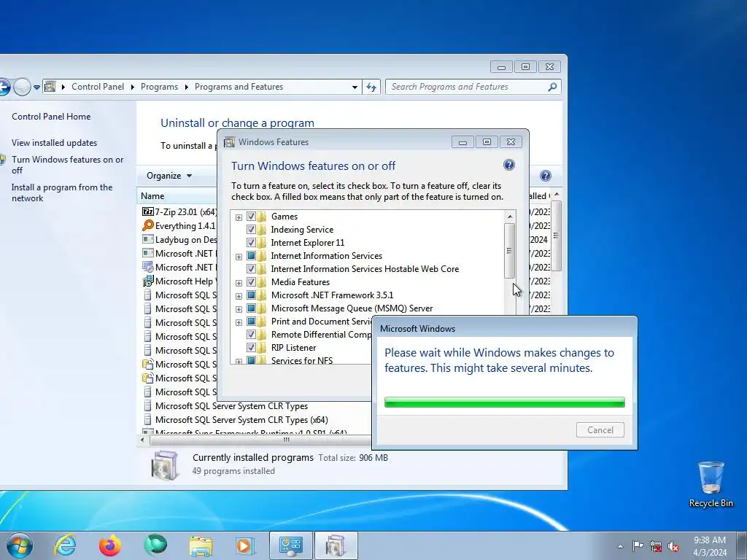This screenshot has height=560, width=747.
Task: Toggle Internet Information Services Hostable Web Core checkbox
Action: click(251, 269)
